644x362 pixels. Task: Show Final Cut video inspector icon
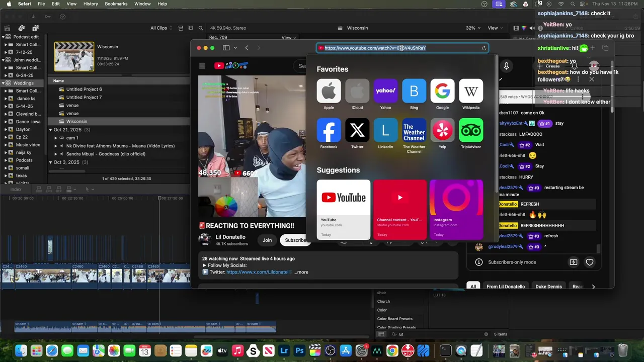[516, 28]
